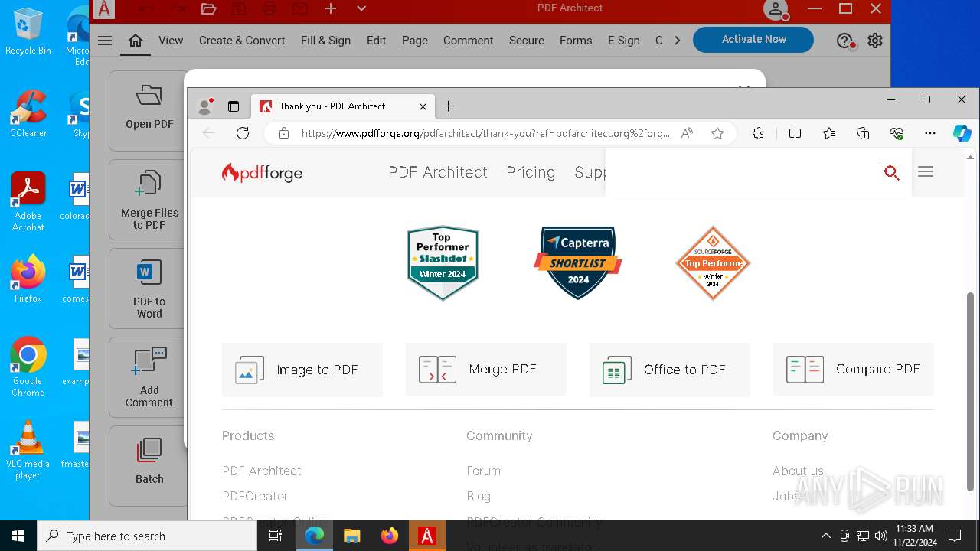Open Edge Extensions icon
This screenshot has height=551, width=980.
pyautogui.click(x=758, y=133)
